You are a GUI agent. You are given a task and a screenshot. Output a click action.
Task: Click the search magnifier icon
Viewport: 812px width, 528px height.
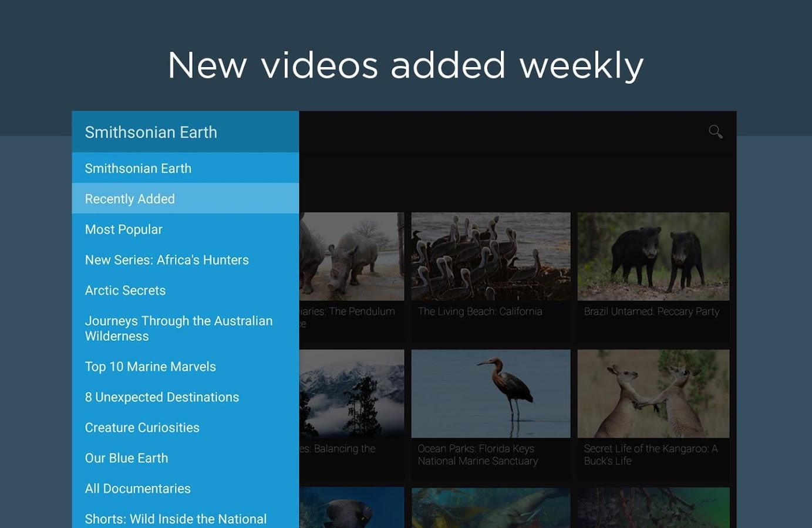715,131
